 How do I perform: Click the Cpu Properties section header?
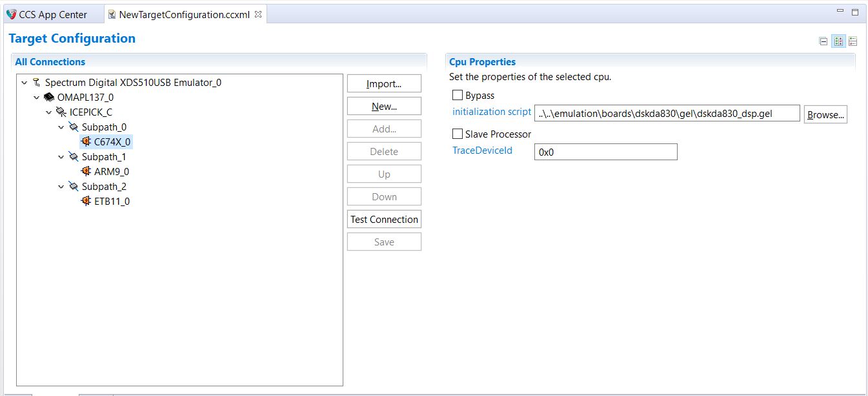(483, 62)
